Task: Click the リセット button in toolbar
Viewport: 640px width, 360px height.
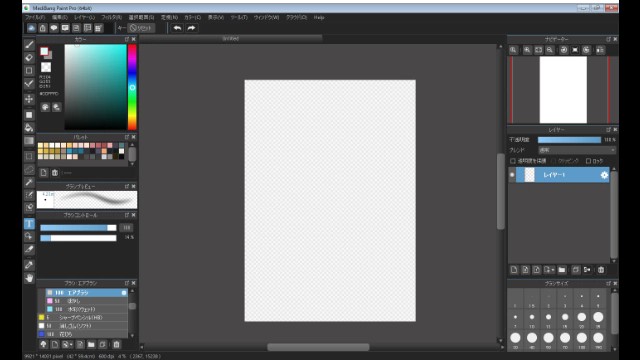Action: pyautogui.click(x=141, y=28)
